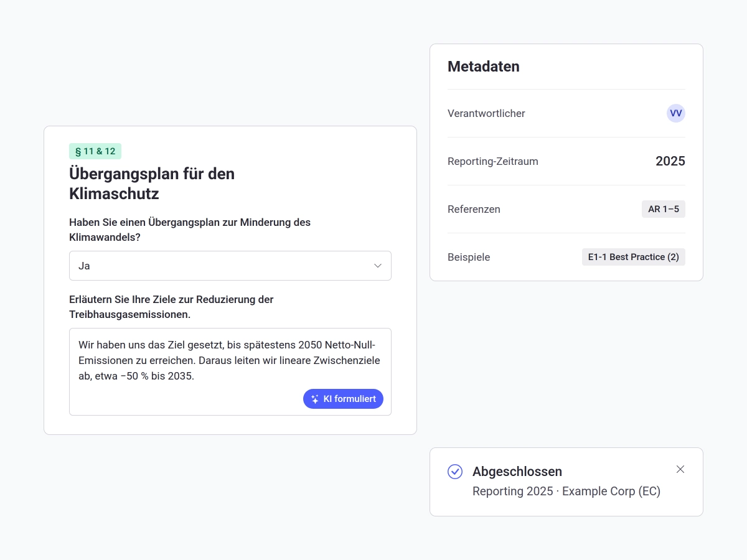The image size is (747, 560).
Task: Expand the dropdown chevron next to Ja
Action: point(378,266)
